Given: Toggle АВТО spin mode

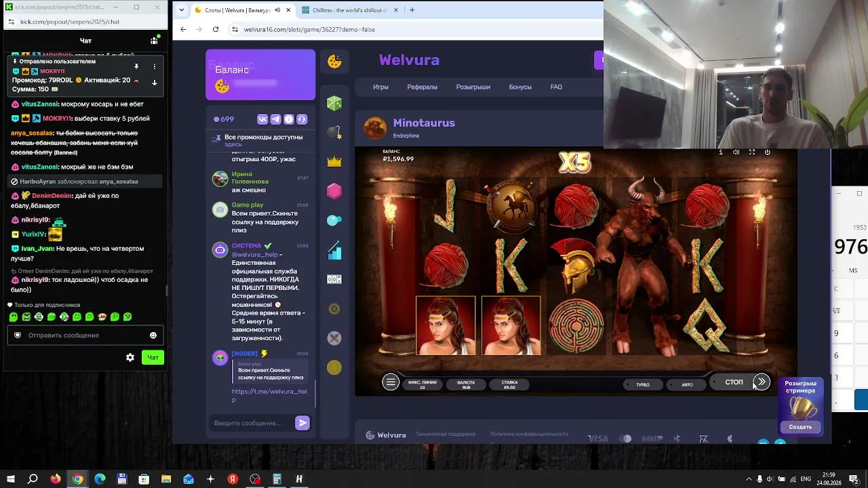Looking at the screenshot, I should coord(687,384).
